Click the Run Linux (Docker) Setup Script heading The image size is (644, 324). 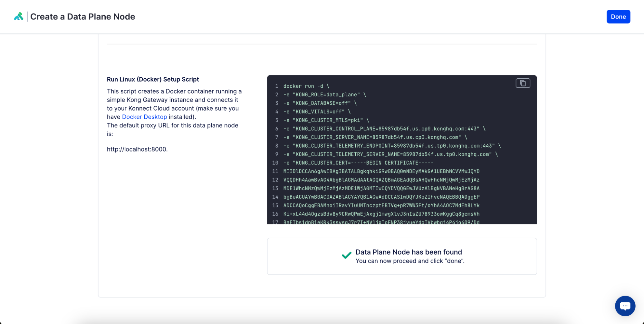(153, 79)
